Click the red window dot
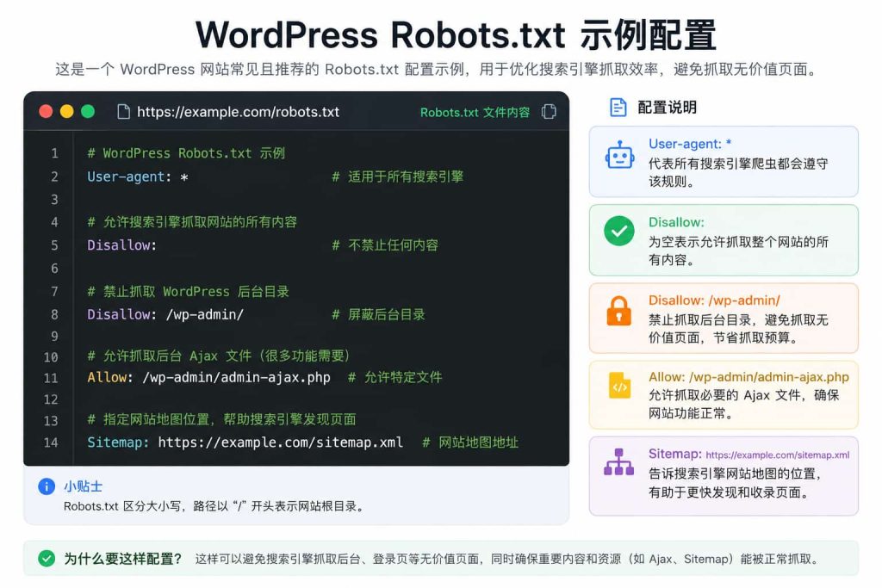The height and width of the screenshot is (588, 882). point(47,111)
